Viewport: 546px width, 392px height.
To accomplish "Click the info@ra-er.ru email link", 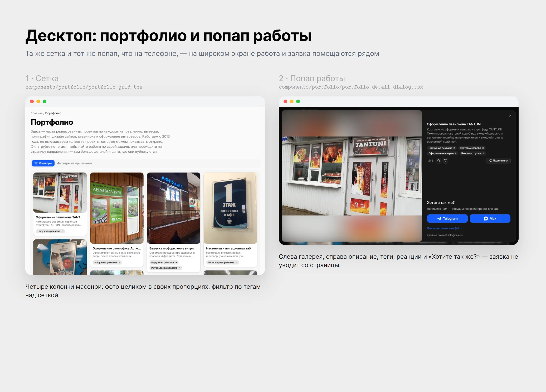I will coord(455,235).
